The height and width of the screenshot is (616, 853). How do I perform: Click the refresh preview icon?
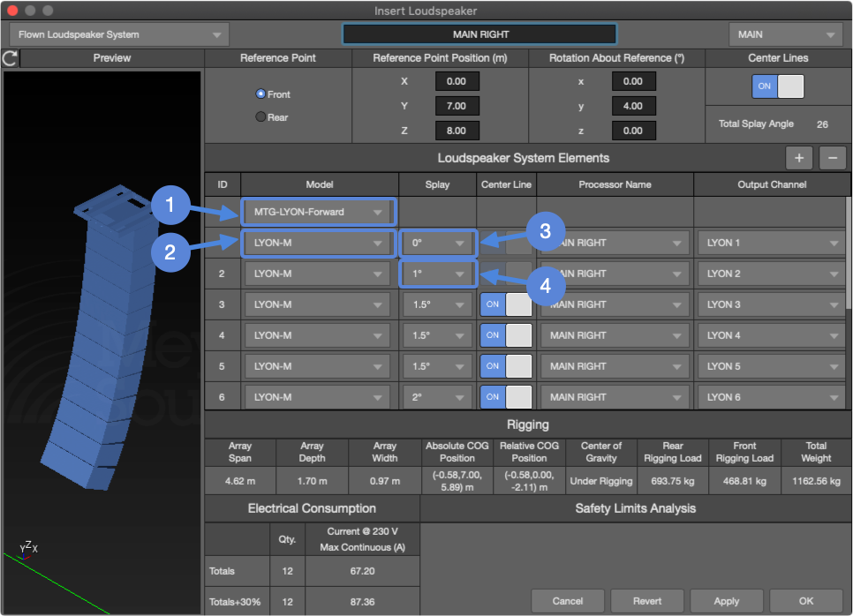point(10,58)
